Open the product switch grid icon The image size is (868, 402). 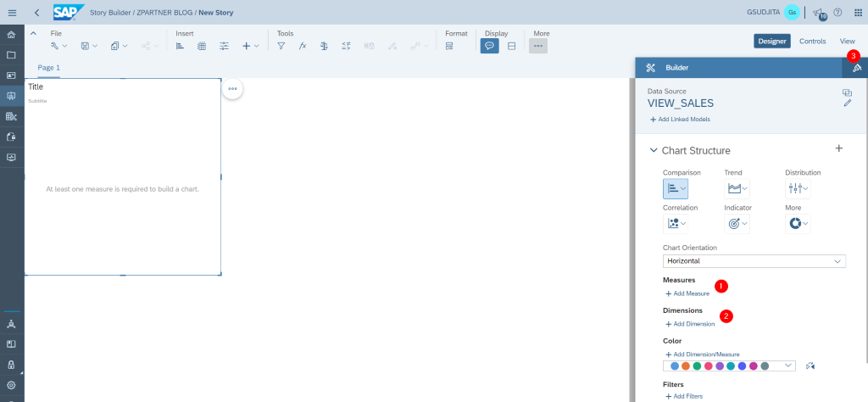858,12
